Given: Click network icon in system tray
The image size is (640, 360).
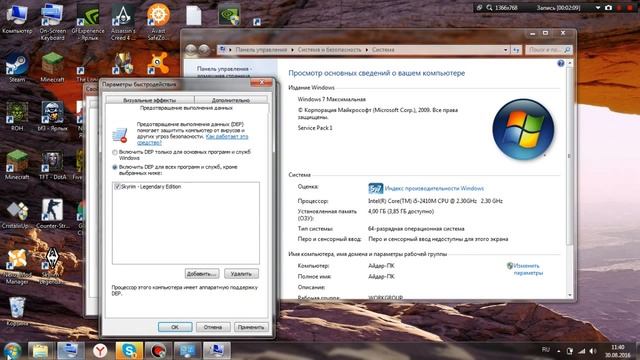Looking at the screenshot, I should (582, 351).
